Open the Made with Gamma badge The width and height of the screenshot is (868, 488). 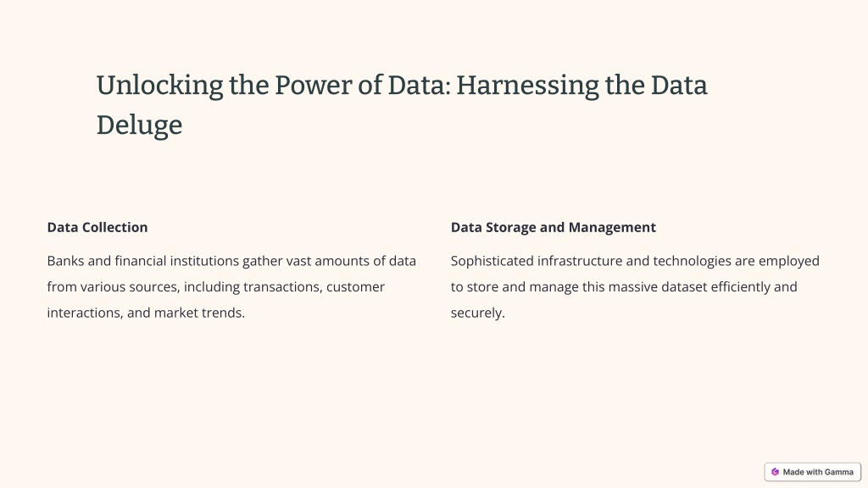tap(813, 472)
